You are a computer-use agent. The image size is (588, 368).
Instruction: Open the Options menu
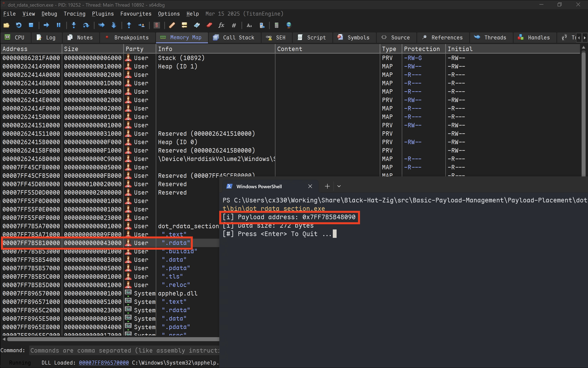point(169,14)
